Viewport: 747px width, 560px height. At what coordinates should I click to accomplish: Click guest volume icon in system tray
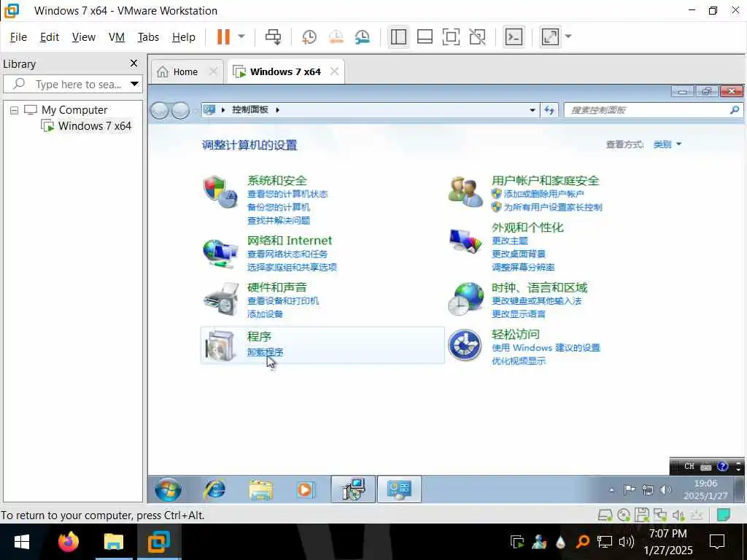click(665, 489)
